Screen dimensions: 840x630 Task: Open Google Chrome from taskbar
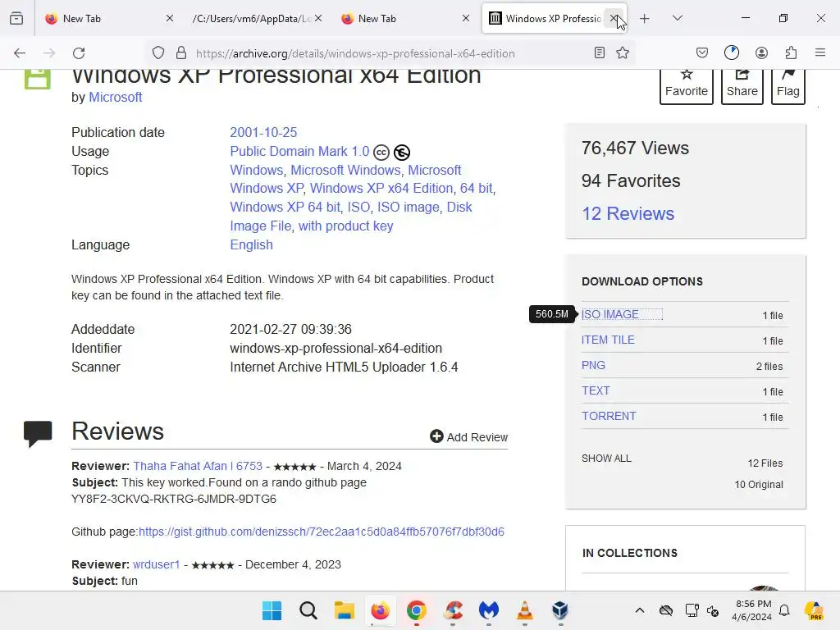(416, 610)
